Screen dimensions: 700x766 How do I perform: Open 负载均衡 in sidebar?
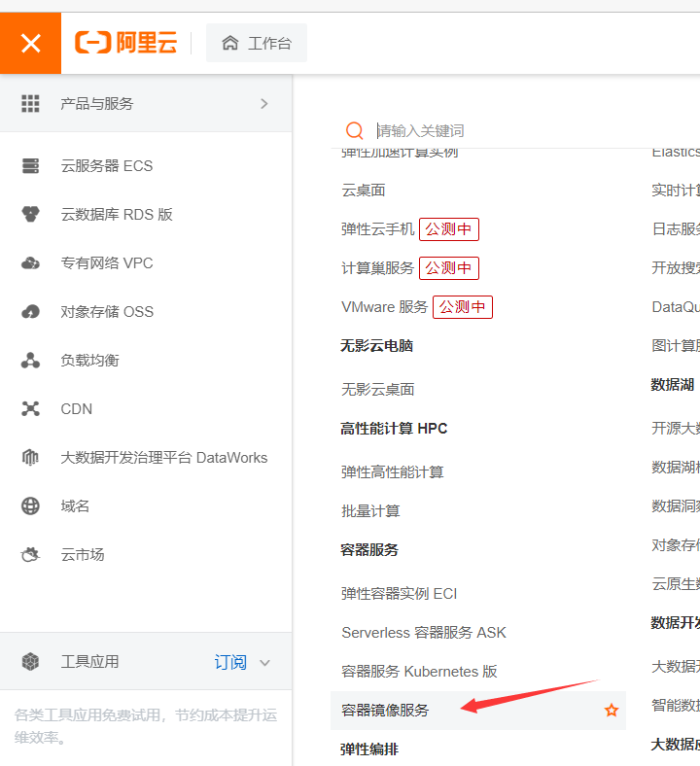(89, 360)
